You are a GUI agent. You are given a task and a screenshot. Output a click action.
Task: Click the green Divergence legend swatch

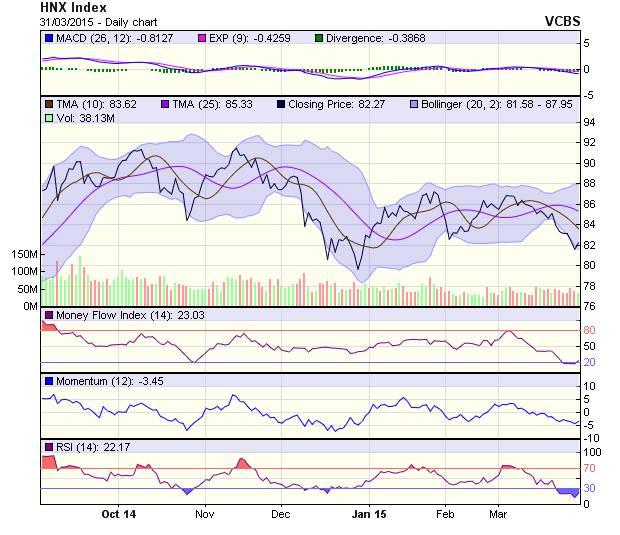[x=319, y=38]
